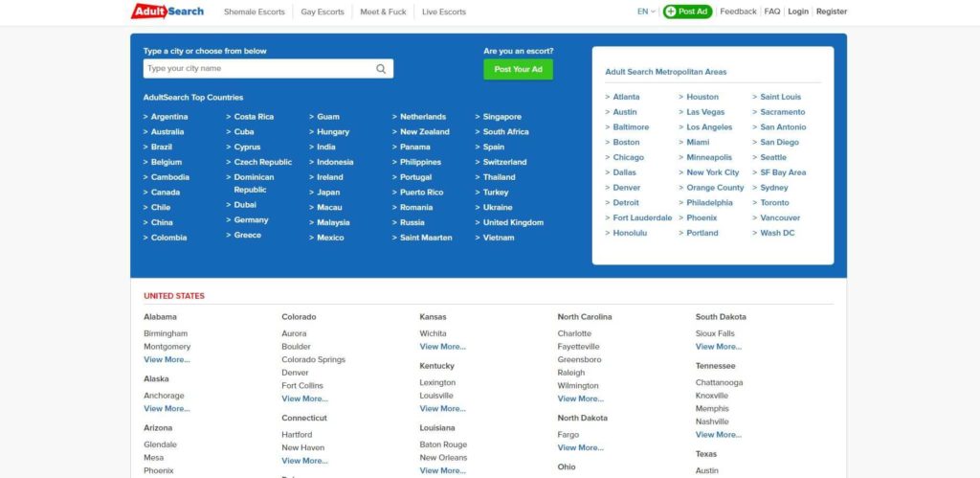Screen dimensions: 980x478
Task: Open the EN language dropdown
Action: [646, 11]
